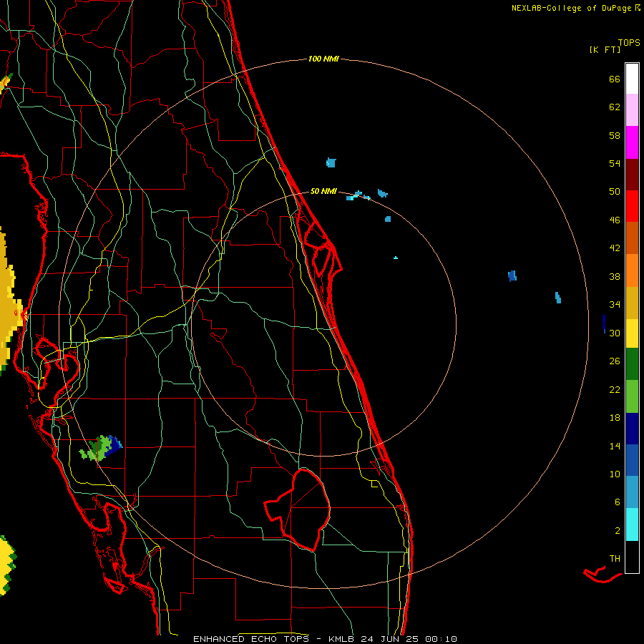Click the KMLB station identifier text
Image resolution: width=644 pixels, height=644 pixels.
343,639
